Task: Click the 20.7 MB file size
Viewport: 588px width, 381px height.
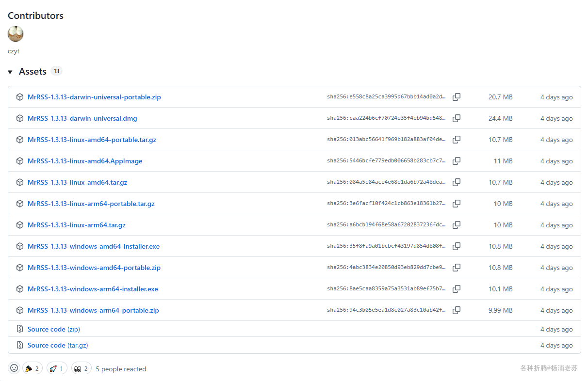Action: coord(501,97)
